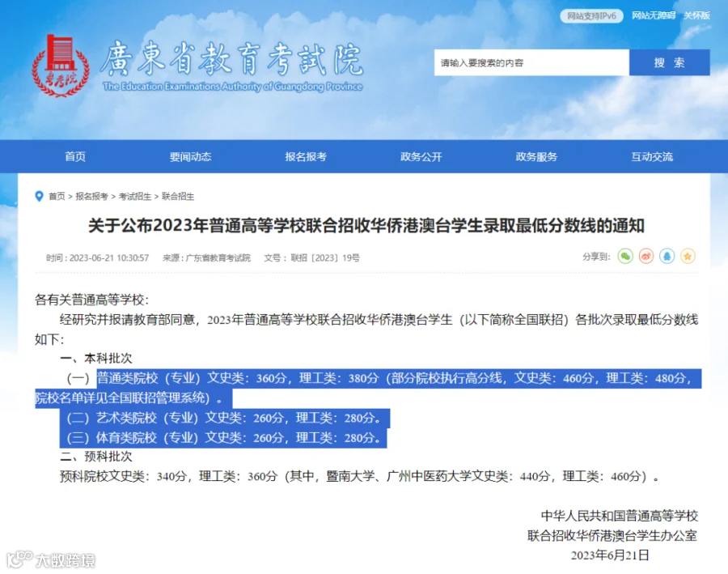Image resolution: width=728 pixels, height=574 pixels.
Task: Open the 要闻动态 navigation tab
Action: 190,156
